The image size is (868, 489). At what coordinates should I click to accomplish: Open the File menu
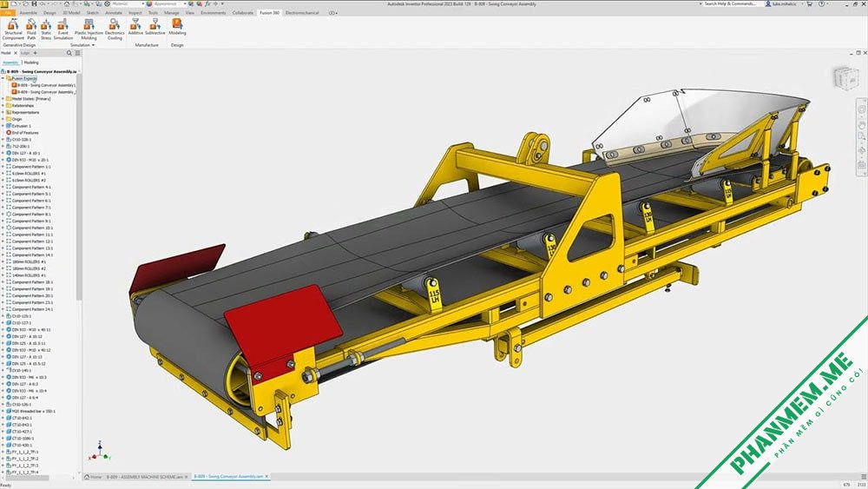click(x=8, y=12)
